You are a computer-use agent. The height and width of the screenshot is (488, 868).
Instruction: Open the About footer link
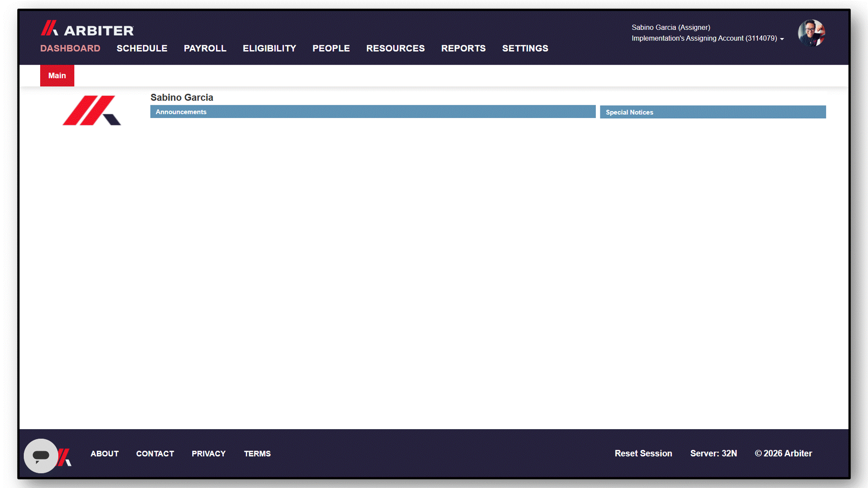click(104, 454)
